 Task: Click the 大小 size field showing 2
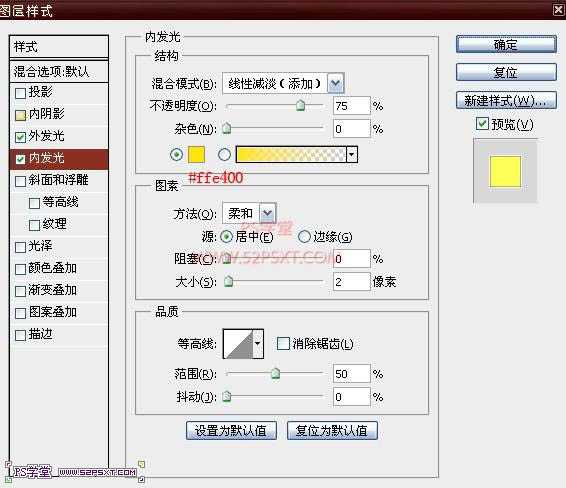[352, 282]
